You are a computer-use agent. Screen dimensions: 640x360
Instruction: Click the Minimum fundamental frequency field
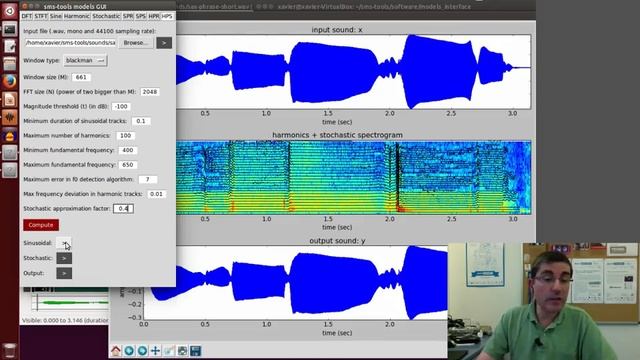coord(128,150)
